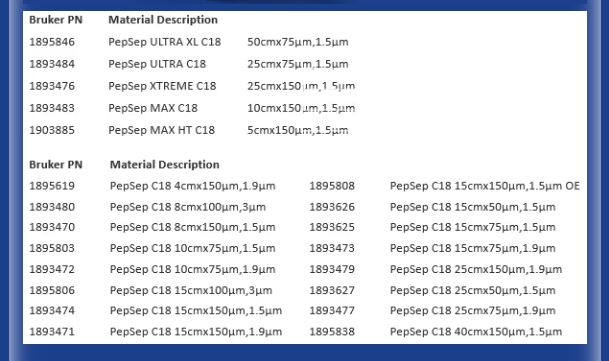Select part number 1895619
Viewport: 609px width, 361px height.
[52, 186]
